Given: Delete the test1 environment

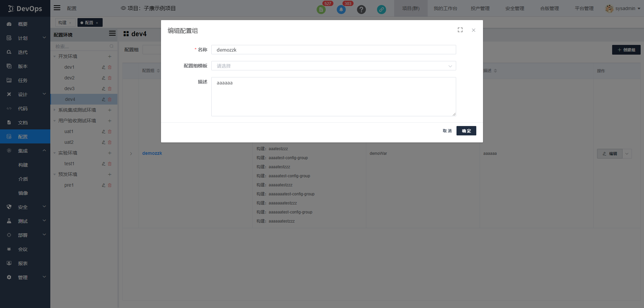Looking at the screenshot, I should (x=110, y=164).
